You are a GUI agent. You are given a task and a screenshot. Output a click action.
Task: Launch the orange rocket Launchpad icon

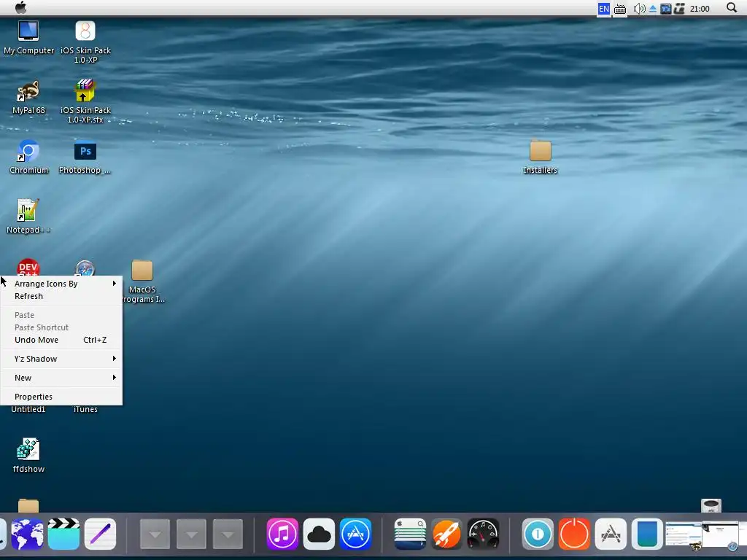447,534
